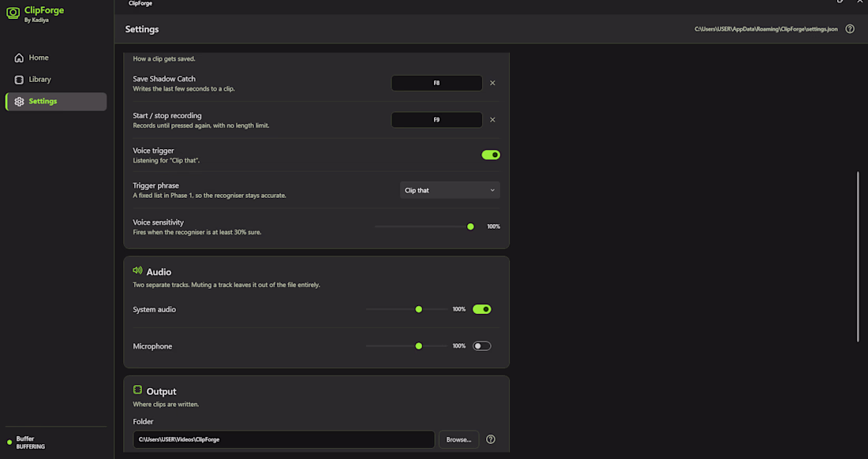Rebind the F8 Save Shadow Catch hotkey
Viewport: 868px width, 459px height.
437,83
